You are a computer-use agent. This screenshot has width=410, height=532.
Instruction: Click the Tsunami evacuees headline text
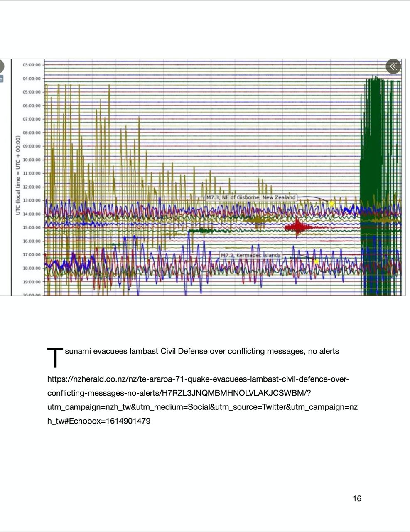pyautogui.click(x=202, y=351)
